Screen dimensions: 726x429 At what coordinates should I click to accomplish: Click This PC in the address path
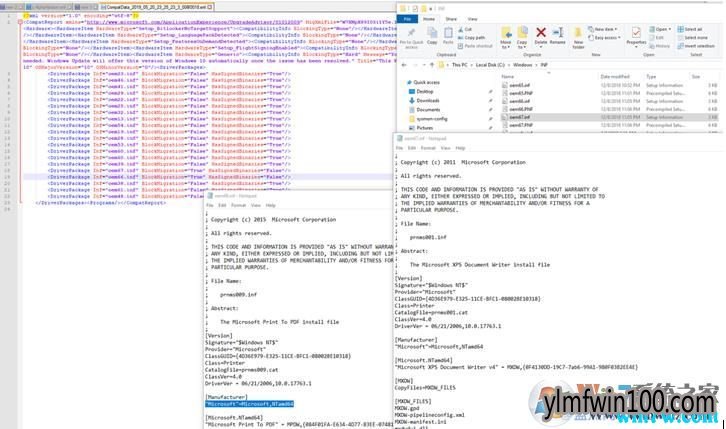[x=459, y=65]
